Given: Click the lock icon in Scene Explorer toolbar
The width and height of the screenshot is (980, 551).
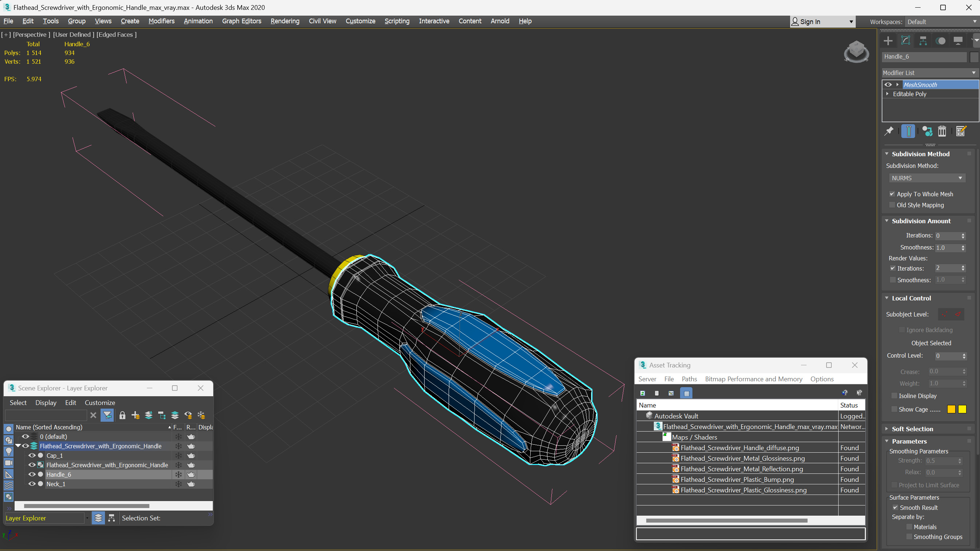Looking at the screenshot, I should point(122,415).
